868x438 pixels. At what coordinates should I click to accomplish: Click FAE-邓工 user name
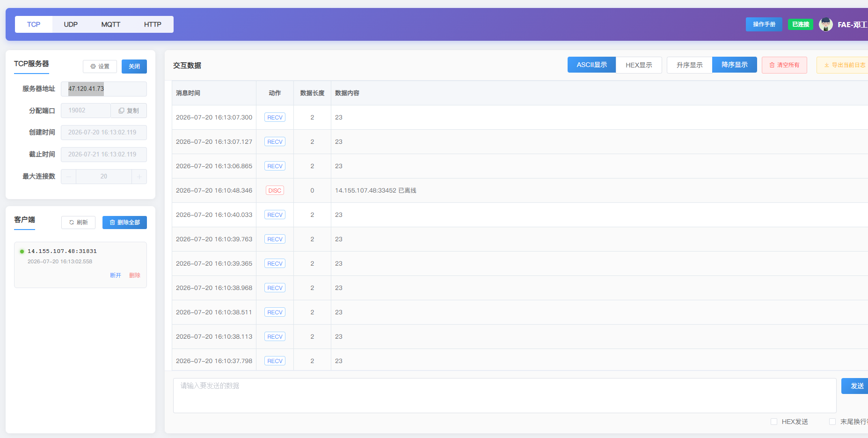pos(852,24)
